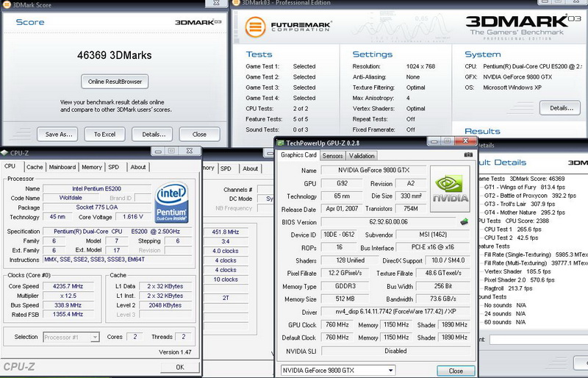Click the Online ResultBrowser button

pyautogui.click(x=115, y=82)
